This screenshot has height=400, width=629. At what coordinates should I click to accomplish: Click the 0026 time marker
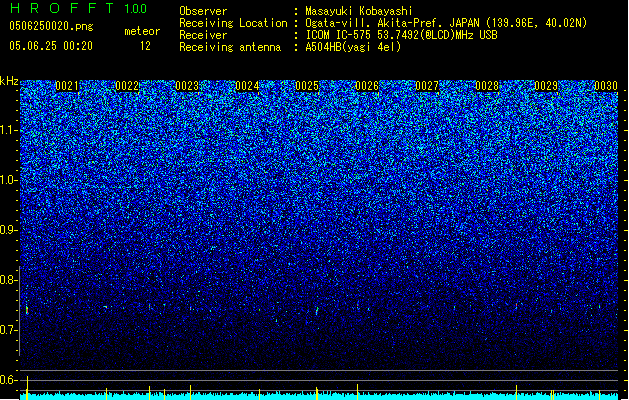(x=367, y=86)
